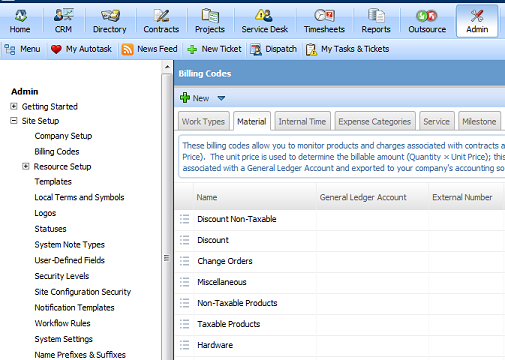
Task: Click the sidebar scroll up arrow
Action: pyautogui.click(x=167, y=67)
